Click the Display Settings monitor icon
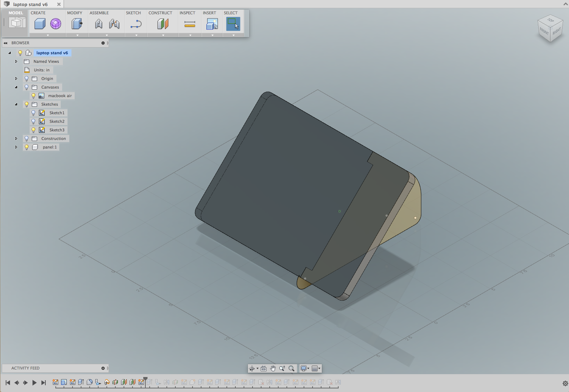569x392 pixels. (304, 368)
